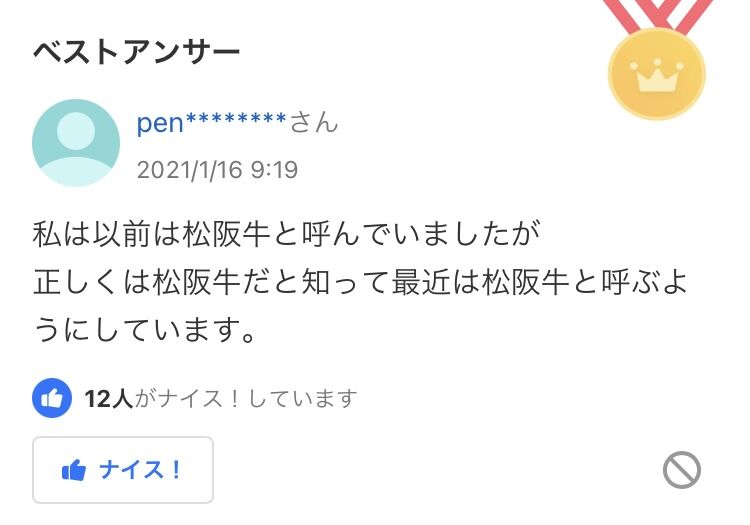Click the blue thumbs-up circle icon
The image size is (750, 525).
(x=52, y=398)
